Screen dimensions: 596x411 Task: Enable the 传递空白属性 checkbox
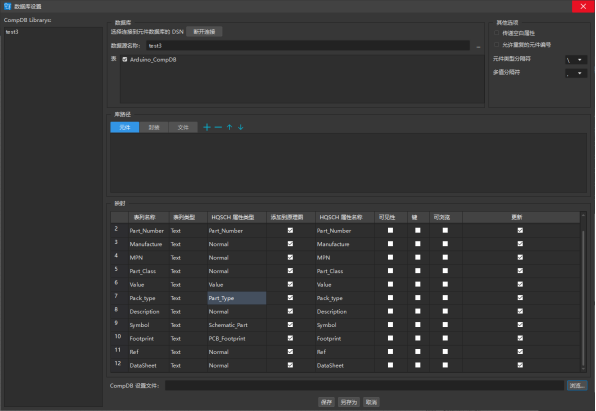click(496, 33)
